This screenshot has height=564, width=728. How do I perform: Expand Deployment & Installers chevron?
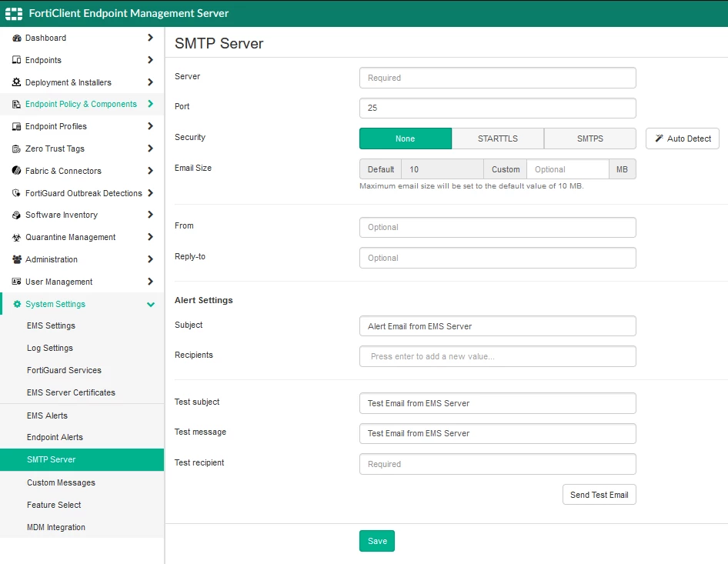tap(150, 82)
